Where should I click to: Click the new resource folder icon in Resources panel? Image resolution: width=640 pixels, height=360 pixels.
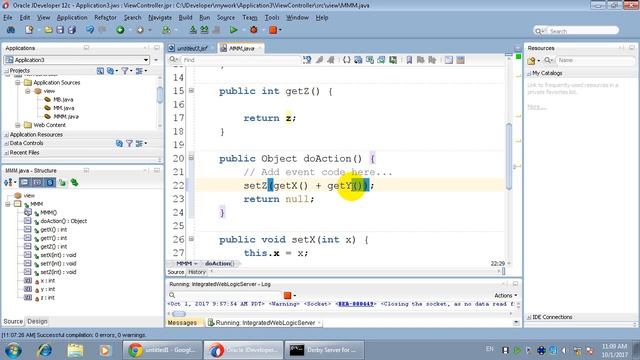click(531, 61)
